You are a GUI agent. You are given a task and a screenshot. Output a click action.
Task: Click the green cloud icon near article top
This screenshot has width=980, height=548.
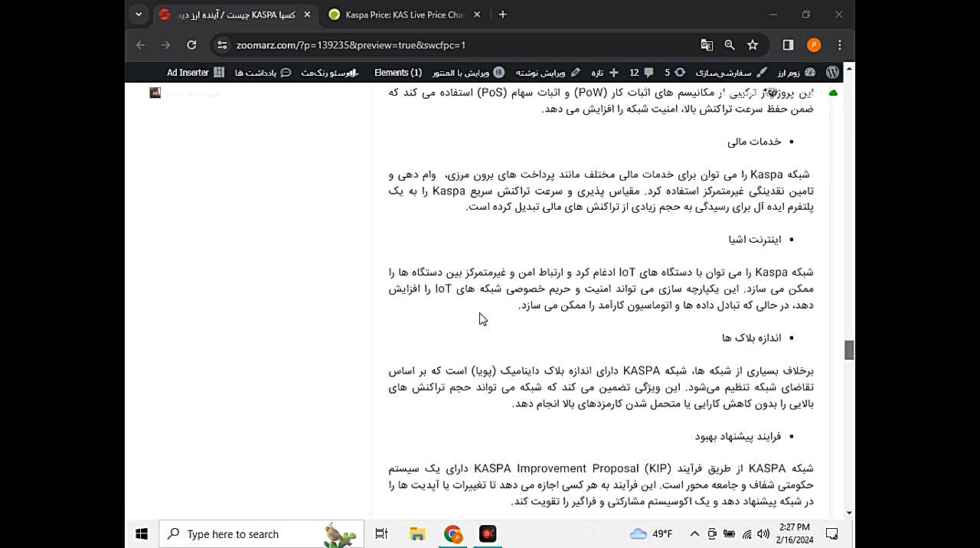(833, 93)
